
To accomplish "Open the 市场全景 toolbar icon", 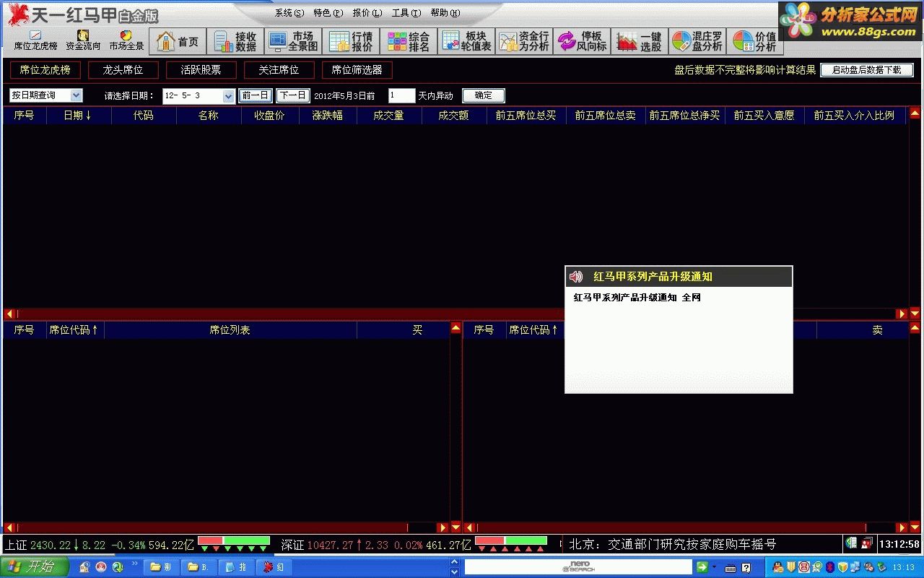I will pos(126,40).
